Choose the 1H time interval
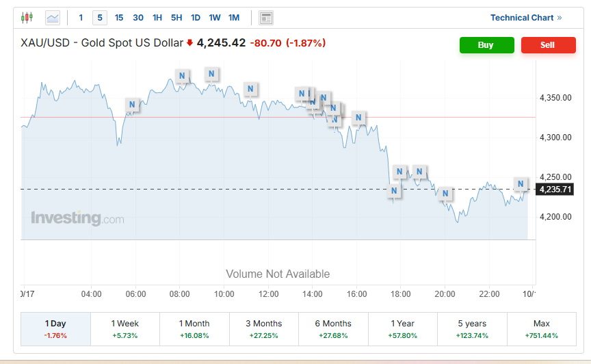The image size is (591, 364). (x=157, y=18)
